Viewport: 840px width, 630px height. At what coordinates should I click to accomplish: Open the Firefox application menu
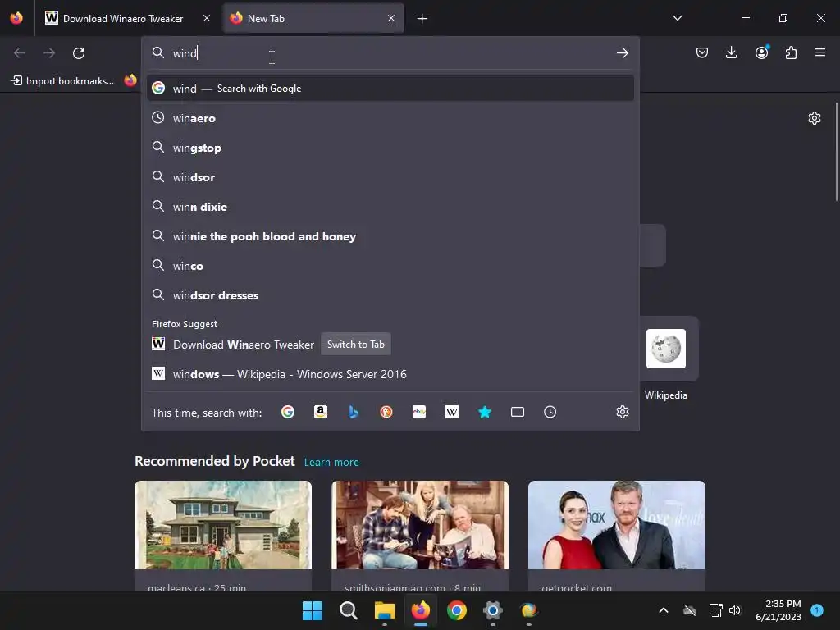pos(819,52)
